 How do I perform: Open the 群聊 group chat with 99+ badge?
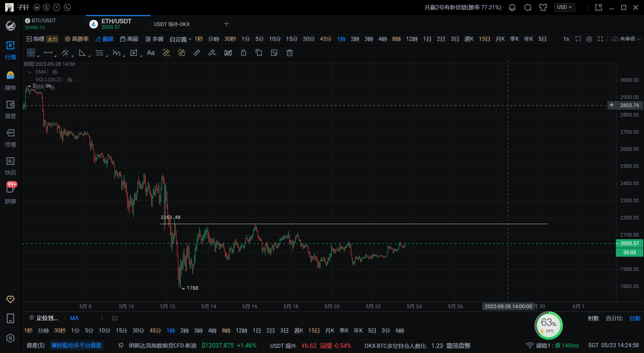pyautogui.click(x=10, y=194)
